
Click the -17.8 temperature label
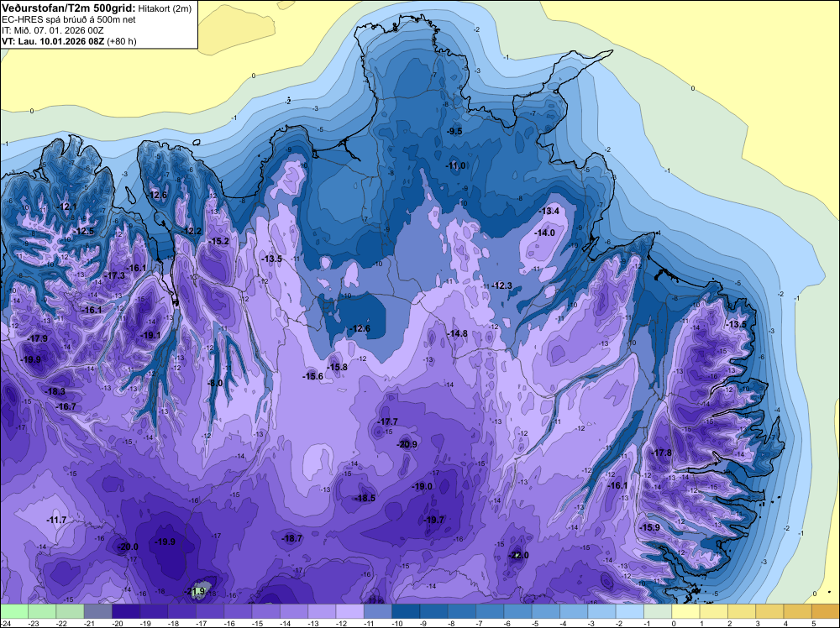(x=661, y=453)
